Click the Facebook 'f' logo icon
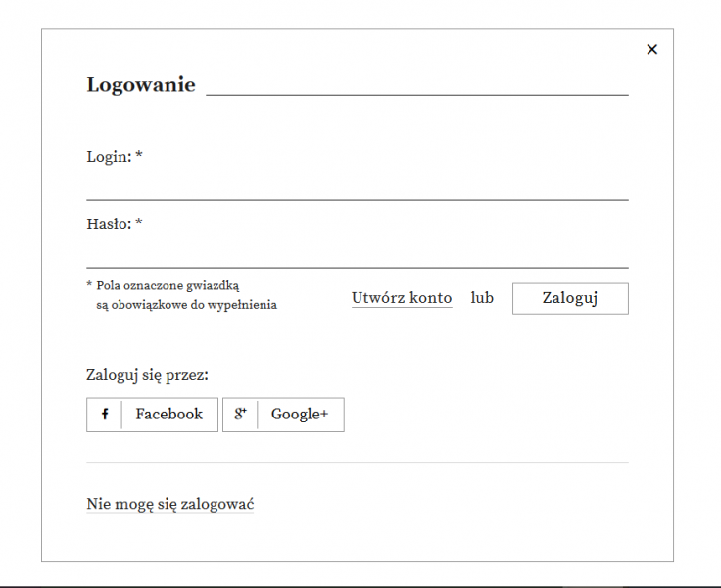 pyautogui.click(x=105, y=415)
